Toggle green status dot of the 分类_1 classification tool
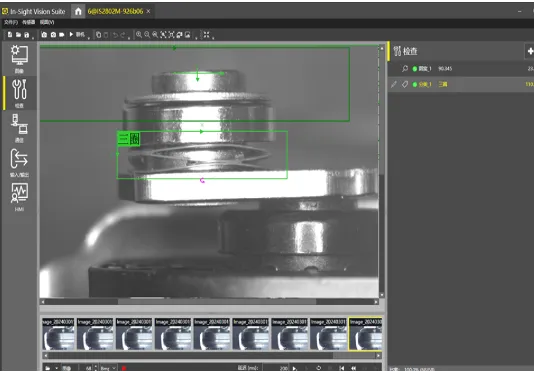 tap(414, 84)
